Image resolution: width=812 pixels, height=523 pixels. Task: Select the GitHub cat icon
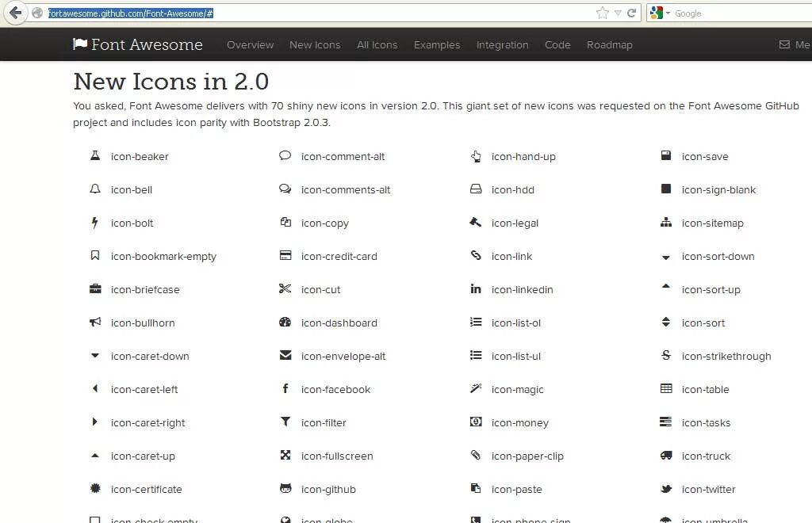[285, 488]
